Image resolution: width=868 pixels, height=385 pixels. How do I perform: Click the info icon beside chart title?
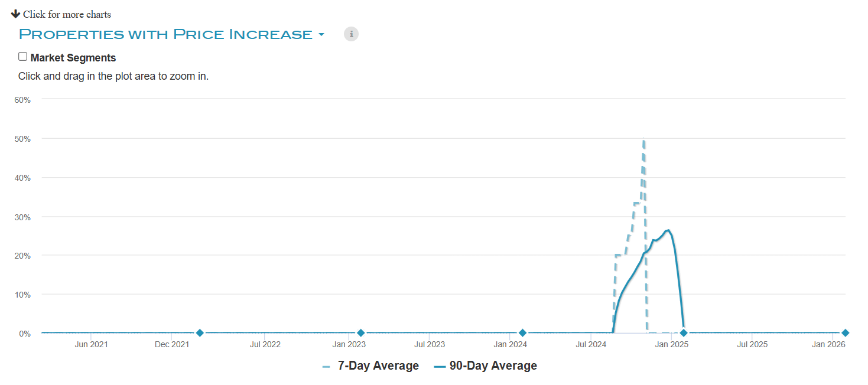tap(351, 34)
